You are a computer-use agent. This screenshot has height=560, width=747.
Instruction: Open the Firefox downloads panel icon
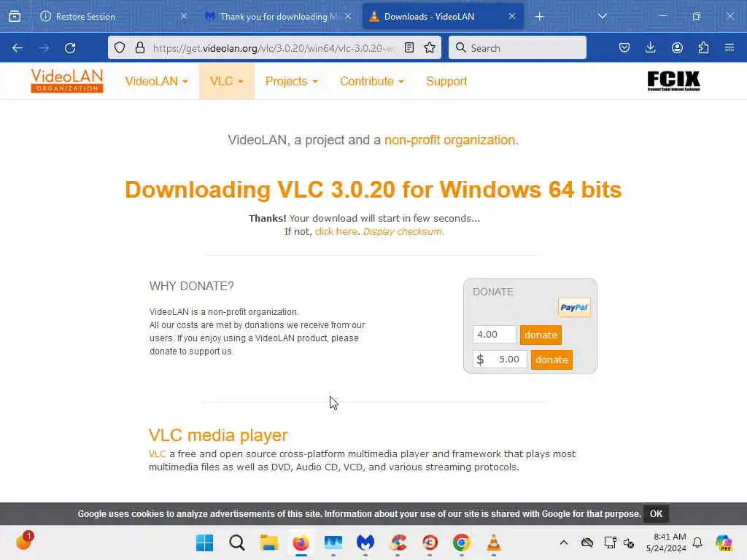coord(650,47)
